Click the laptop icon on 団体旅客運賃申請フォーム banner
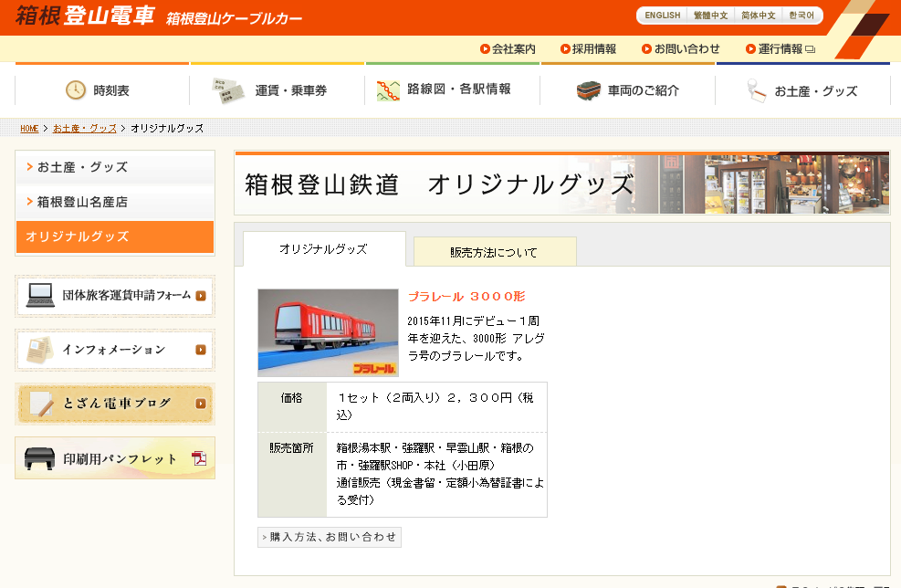This screenshot has width=901, height=588. pyautogui.click(x=40, y=295)
